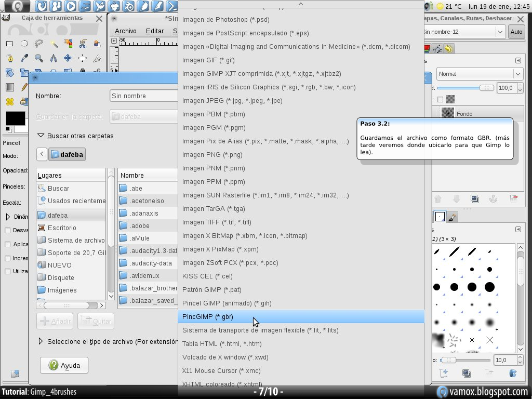Open the Normal layer mode dropdown
The width and height of the screenshot is (532, 400).
coord(479,74)
